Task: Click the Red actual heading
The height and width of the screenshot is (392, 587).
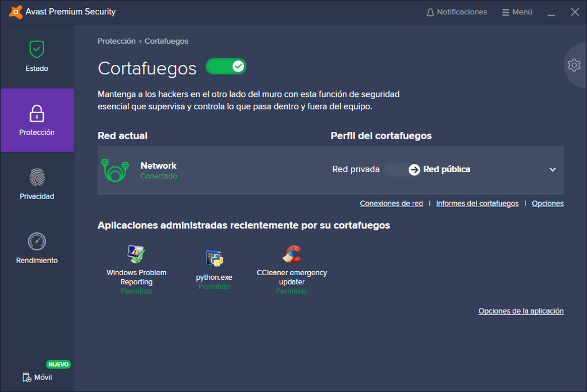Action: [123, 135]
